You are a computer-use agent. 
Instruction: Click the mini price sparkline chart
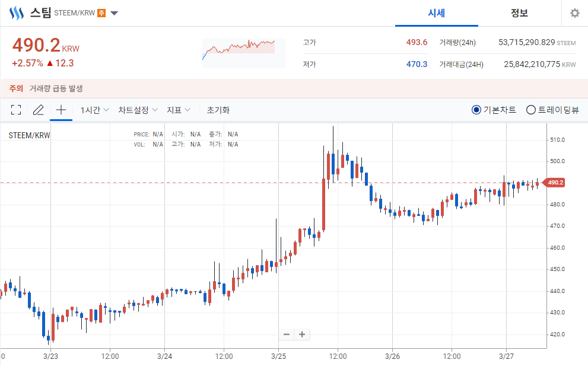tap(244, 53)
